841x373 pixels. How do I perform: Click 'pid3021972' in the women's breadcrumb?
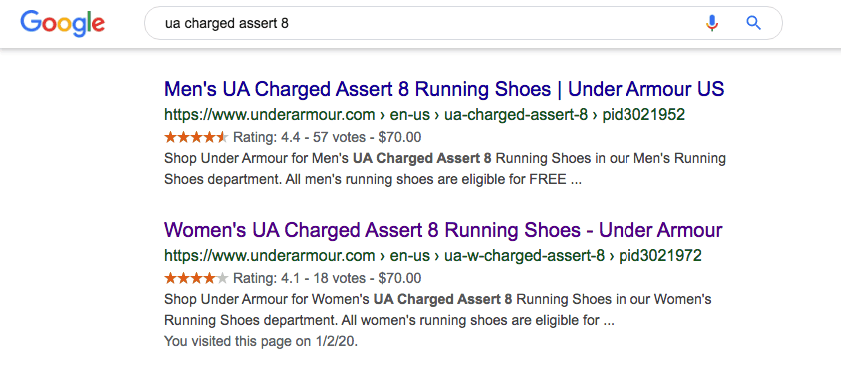[x=660, y=255]
